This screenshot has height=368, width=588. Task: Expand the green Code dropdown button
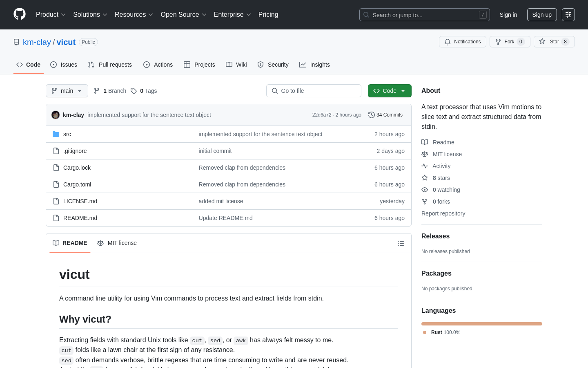[390, 91]
